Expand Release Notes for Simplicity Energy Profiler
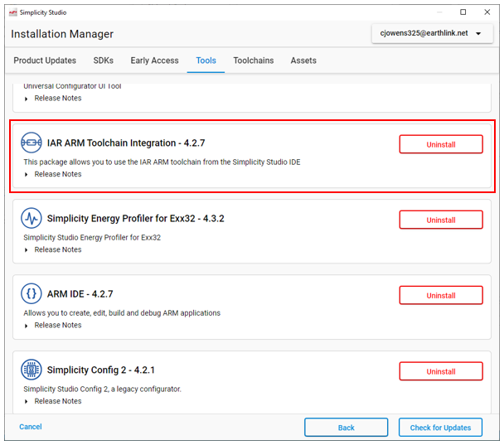504x445 pixels. 53,249
